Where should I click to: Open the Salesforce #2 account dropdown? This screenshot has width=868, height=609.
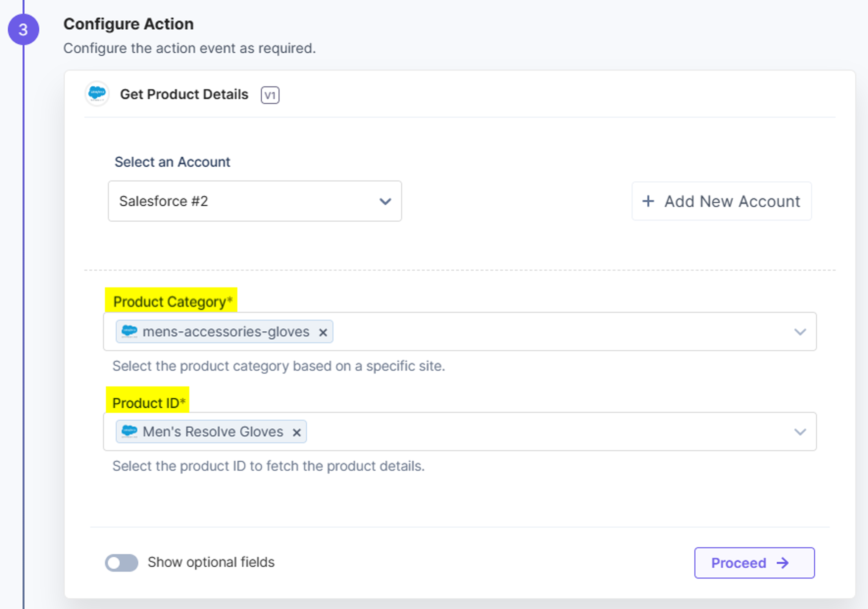255,201
